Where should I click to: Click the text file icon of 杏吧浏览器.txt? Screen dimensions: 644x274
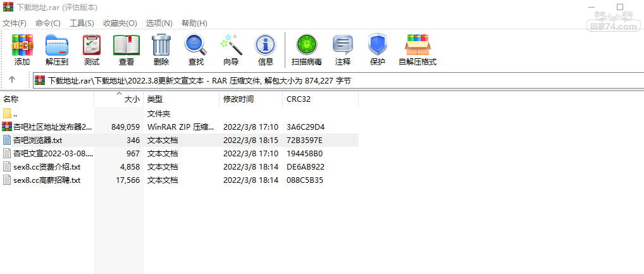[x=7, y=140]
